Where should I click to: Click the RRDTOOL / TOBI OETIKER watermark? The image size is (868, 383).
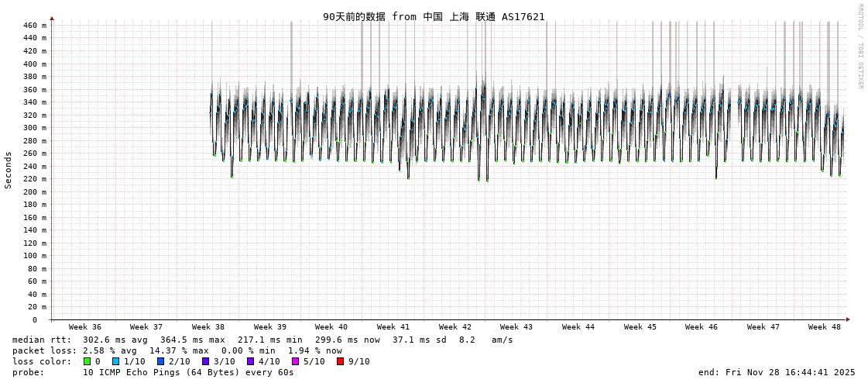(859, 47)
